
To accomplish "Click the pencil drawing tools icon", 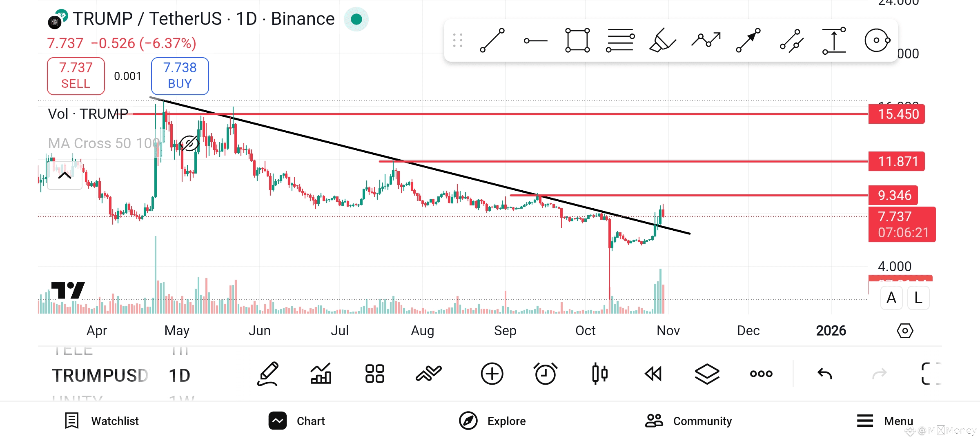I will coord(268,374).
